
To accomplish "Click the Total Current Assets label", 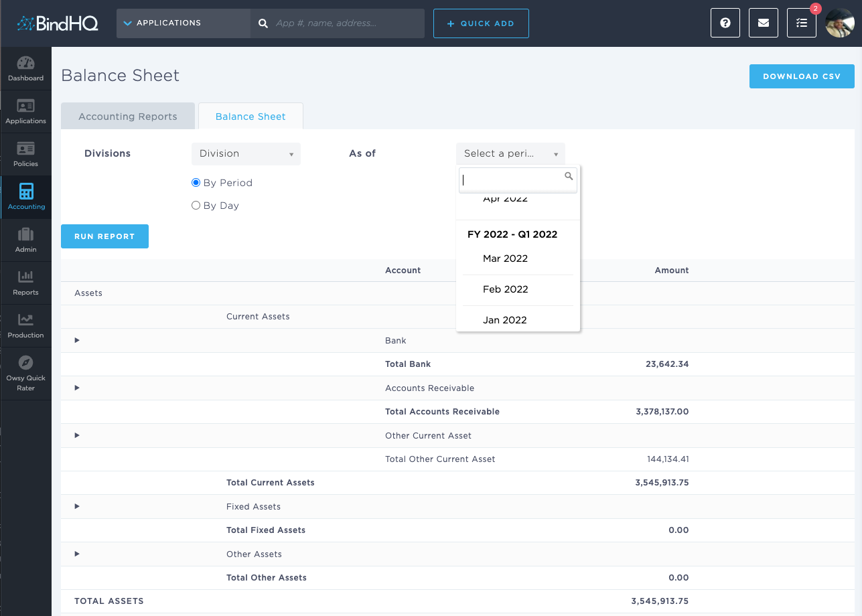I will pos(271,483).
